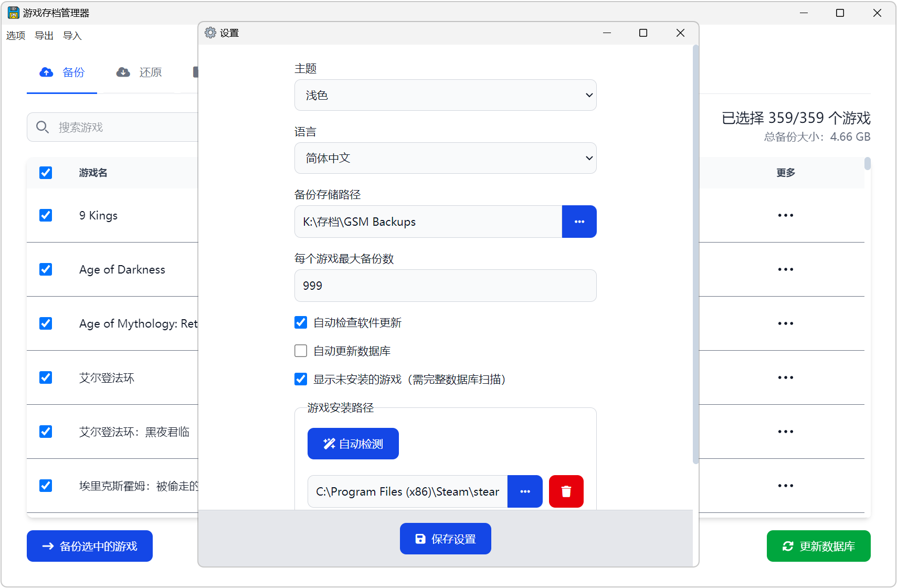This screenshot has width=897, height=588.
Task: Uncheck the Age of Mythology checkbox
Action: (46, 323)
